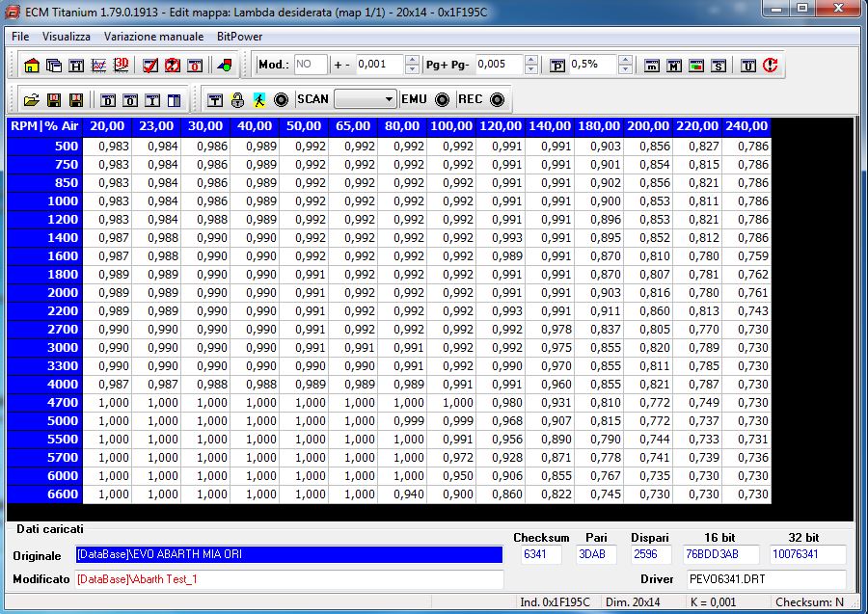
Task: Click the H window icon beside the 2D graph icon
Action: click(76, 66)
